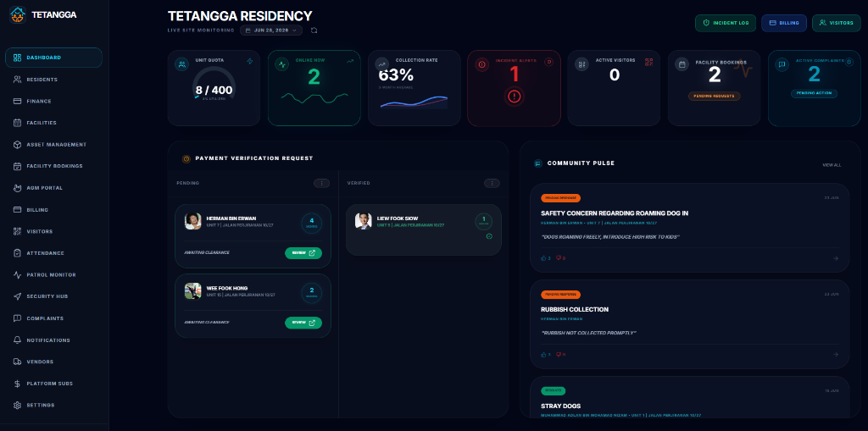The height and width of the screenshot is (431, 868).
Task: Click the Billing card icon in sidebar
Action: point(17,210)
